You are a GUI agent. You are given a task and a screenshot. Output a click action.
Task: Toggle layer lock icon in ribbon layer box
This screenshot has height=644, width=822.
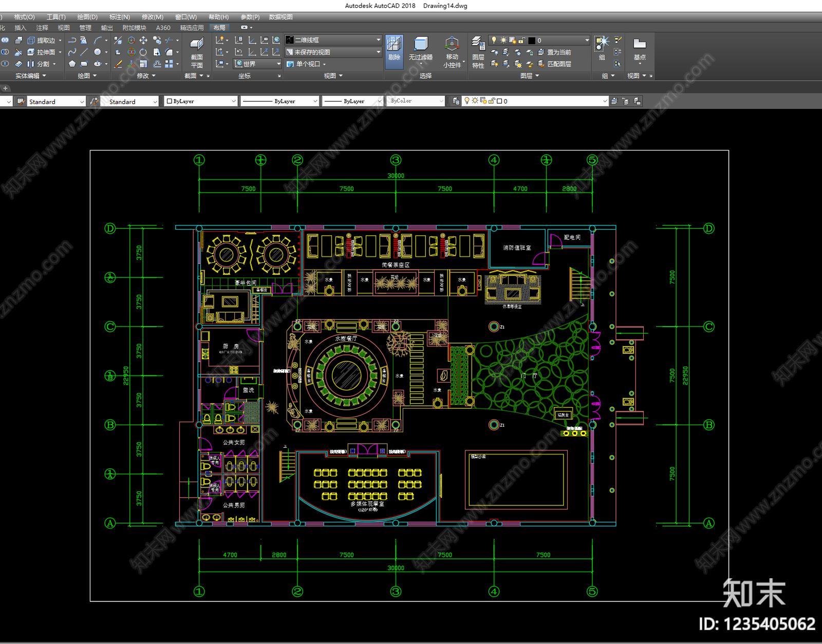(x=522, y=40)
